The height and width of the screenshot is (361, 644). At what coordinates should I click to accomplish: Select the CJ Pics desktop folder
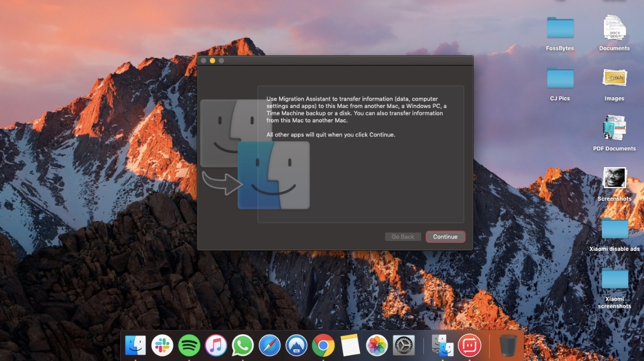pyautogui.click(x=560, y=78)
